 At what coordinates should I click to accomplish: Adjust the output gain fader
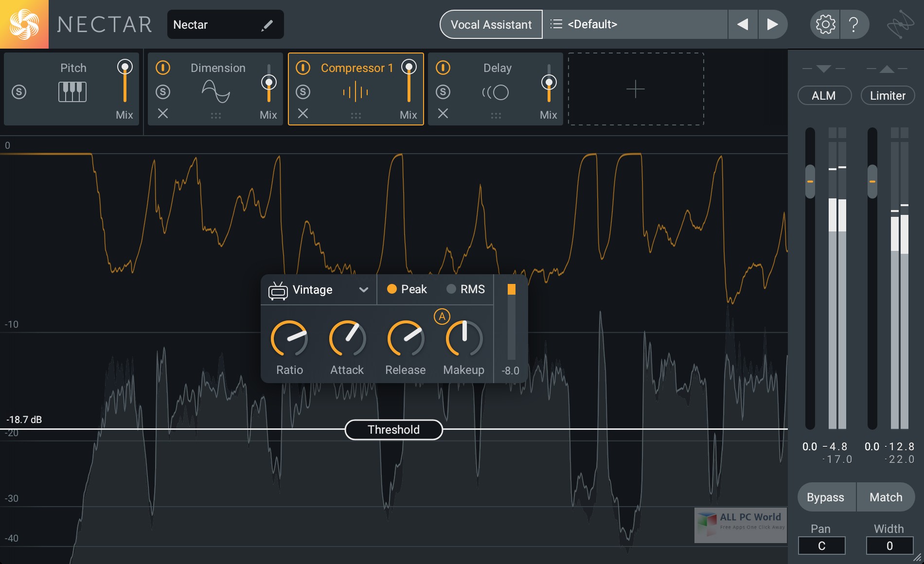[x=872, y=181]
